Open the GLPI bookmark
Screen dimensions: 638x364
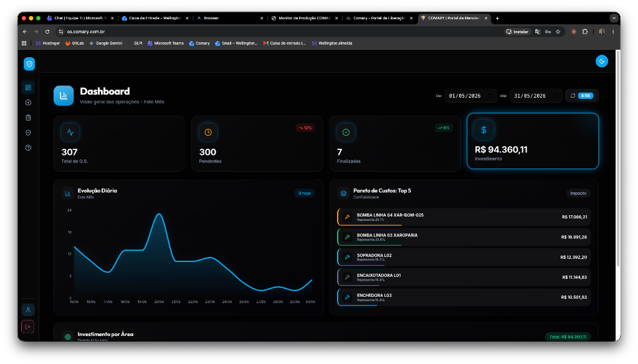[138, 43]
